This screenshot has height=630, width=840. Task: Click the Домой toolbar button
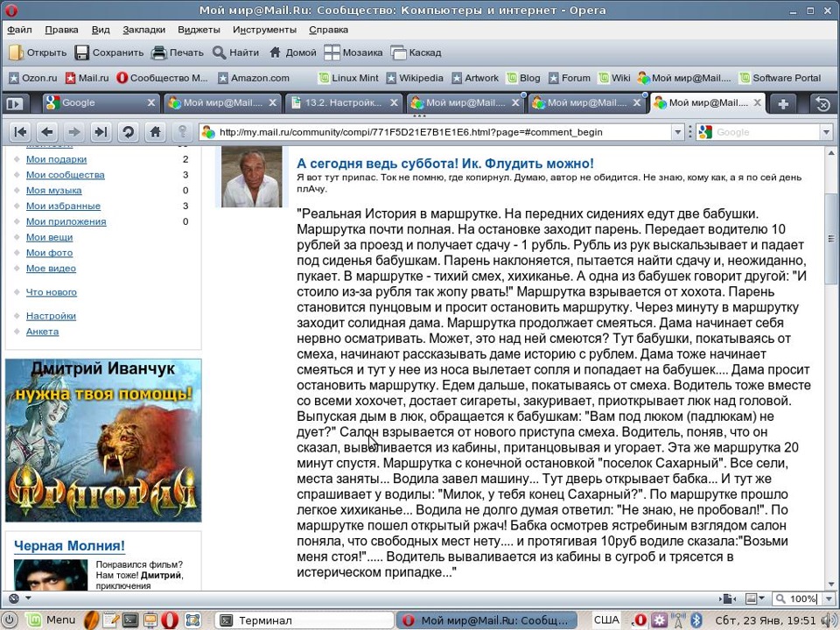292,52
